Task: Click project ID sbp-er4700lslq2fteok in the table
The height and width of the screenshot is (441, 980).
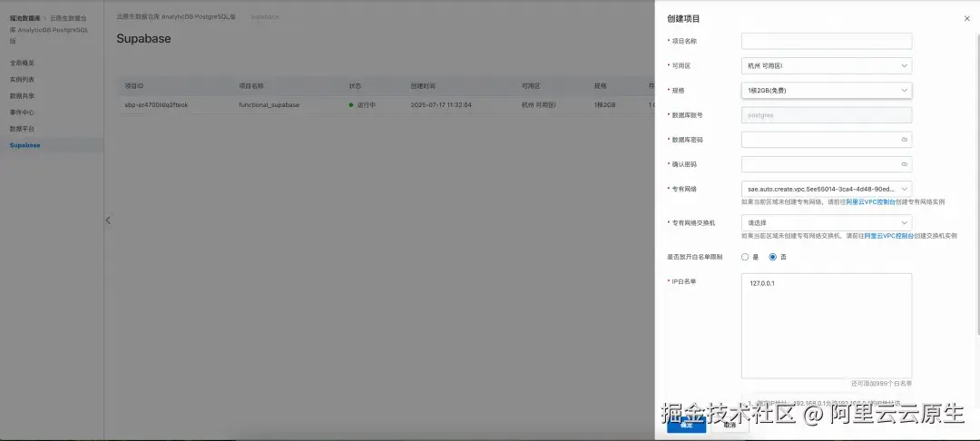Action: click(x=156, y=105)
